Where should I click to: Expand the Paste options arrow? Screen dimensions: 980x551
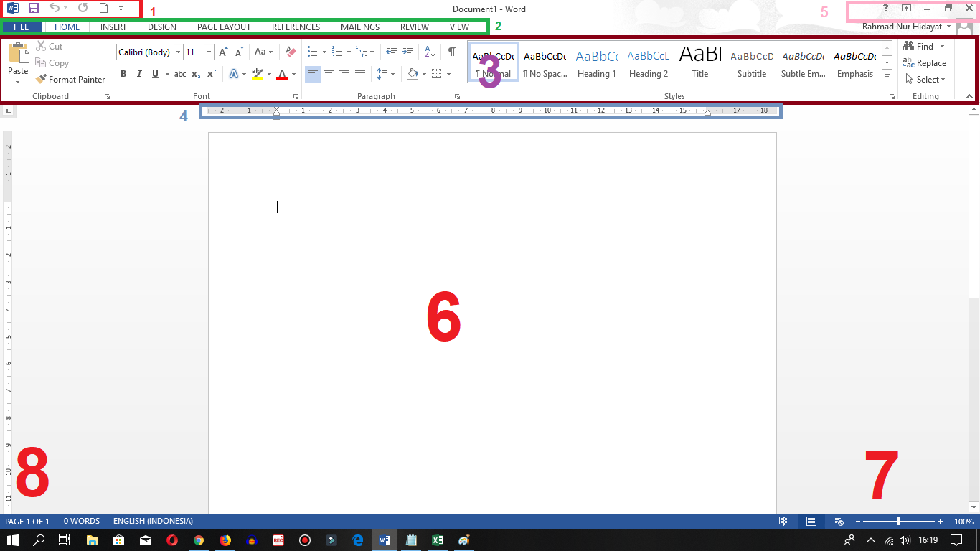(x=18, y=82)
